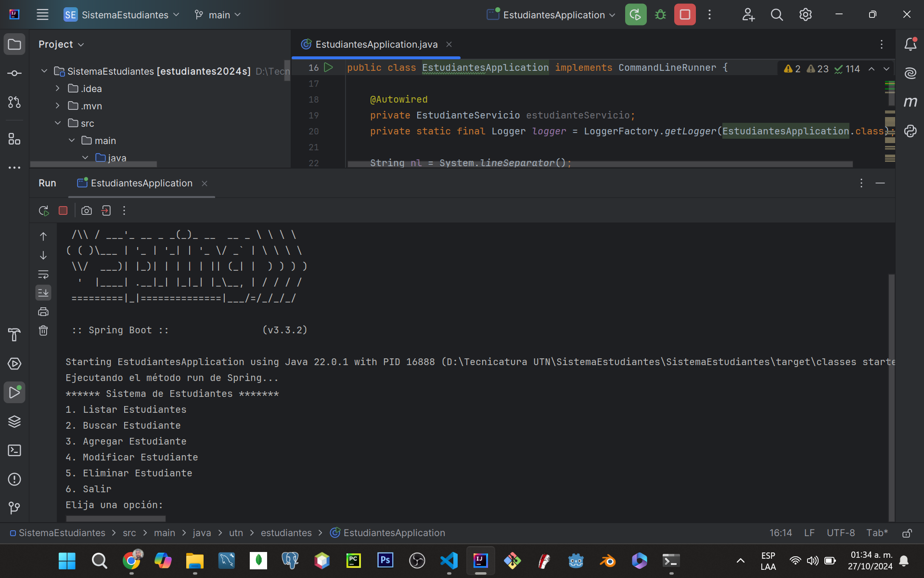This screenshot has width=924, height=578.
Task: Rerun application in Run panel
Action: coord(44,210)
